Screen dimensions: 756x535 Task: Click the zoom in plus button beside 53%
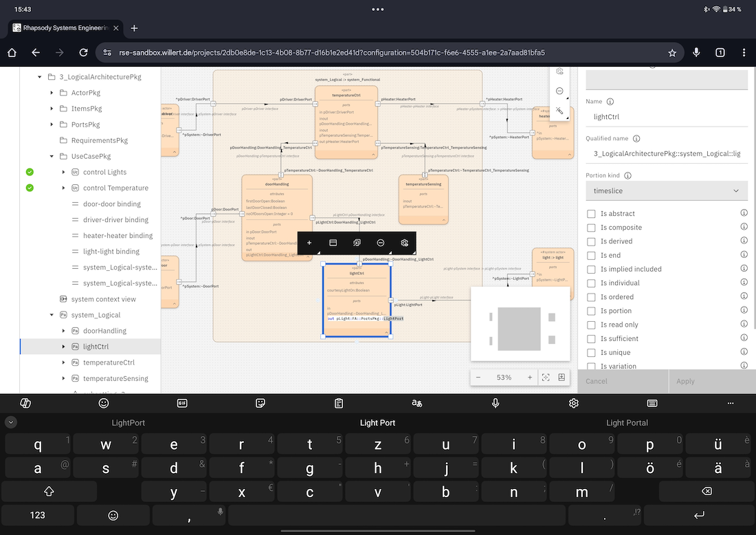click(529, 378)
